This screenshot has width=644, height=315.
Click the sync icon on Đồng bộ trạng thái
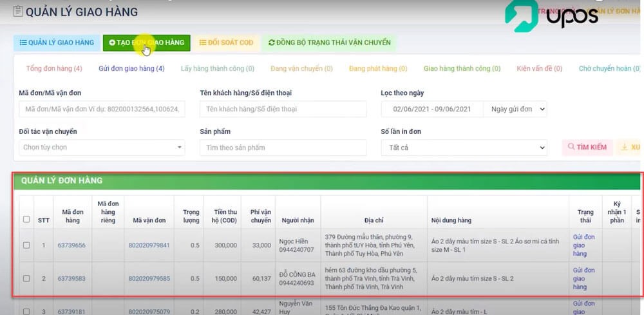coord(272,43)
